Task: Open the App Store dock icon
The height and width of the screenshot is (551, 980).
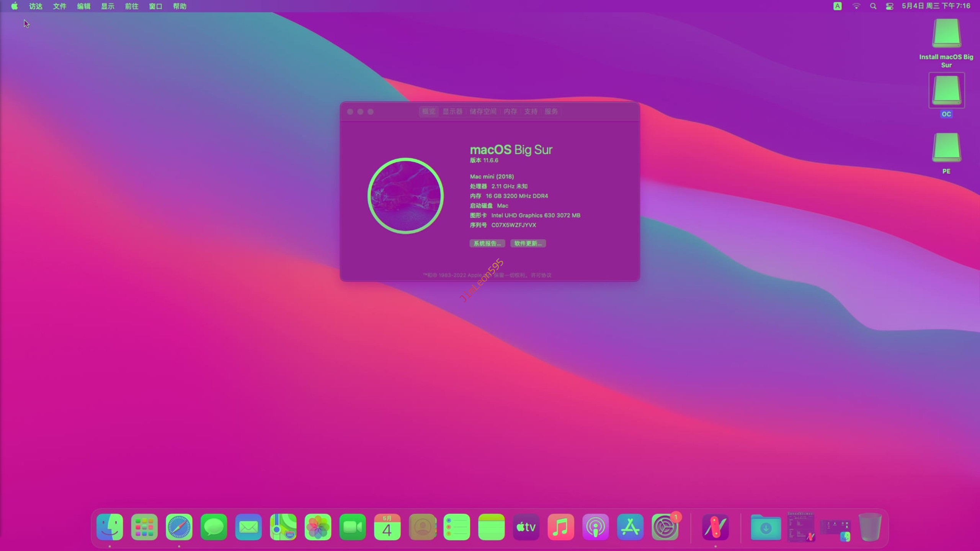Action: pos(630,527)
